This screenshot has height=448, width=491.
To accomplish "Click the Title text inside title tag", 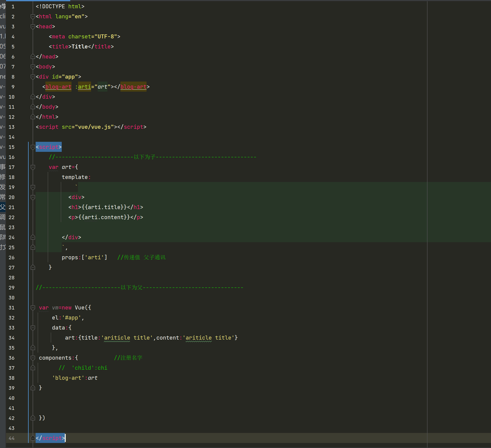I will (x=80, y=47).
